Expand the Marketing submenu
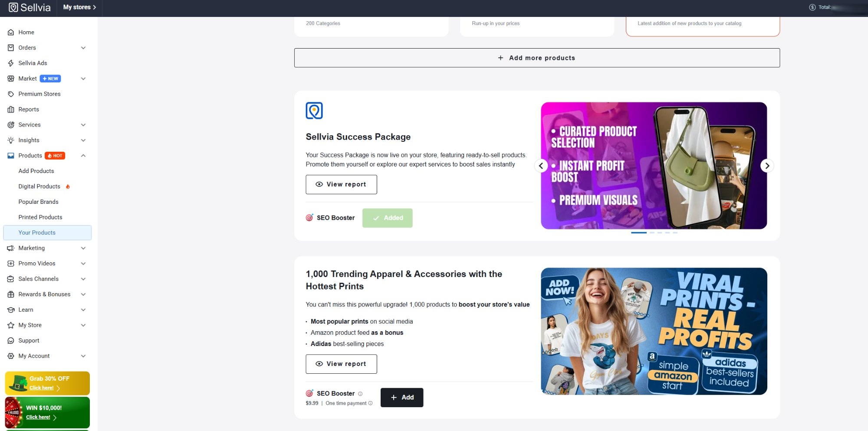This screenshot has height=431, width=868. pyautogui.click(x=83, y=248)
